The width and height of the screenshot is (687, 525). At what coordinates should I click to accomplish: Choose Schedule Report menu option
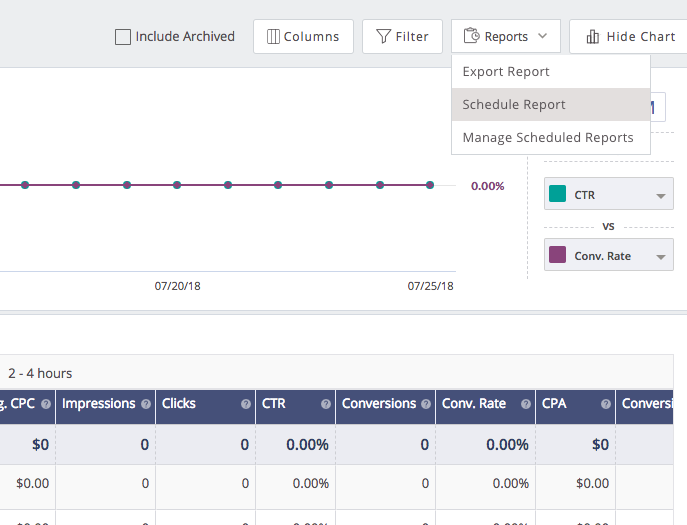point(514,105)
